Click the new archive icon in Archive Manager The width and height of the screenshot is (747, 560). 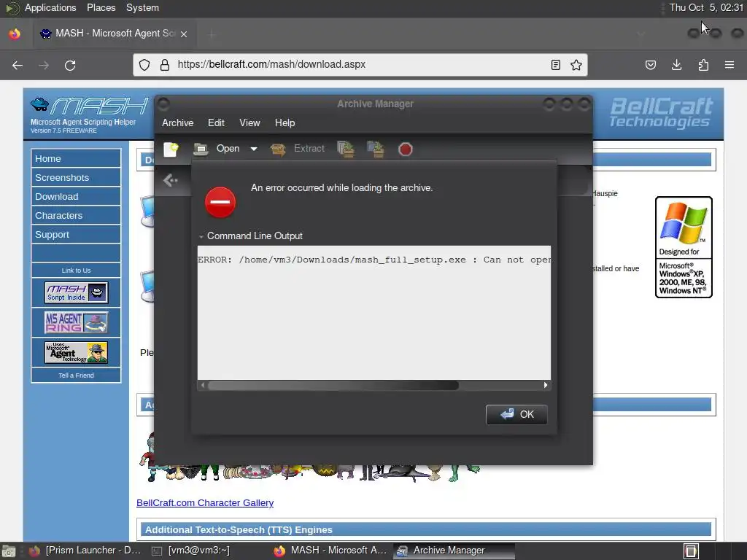coord(171,149)
